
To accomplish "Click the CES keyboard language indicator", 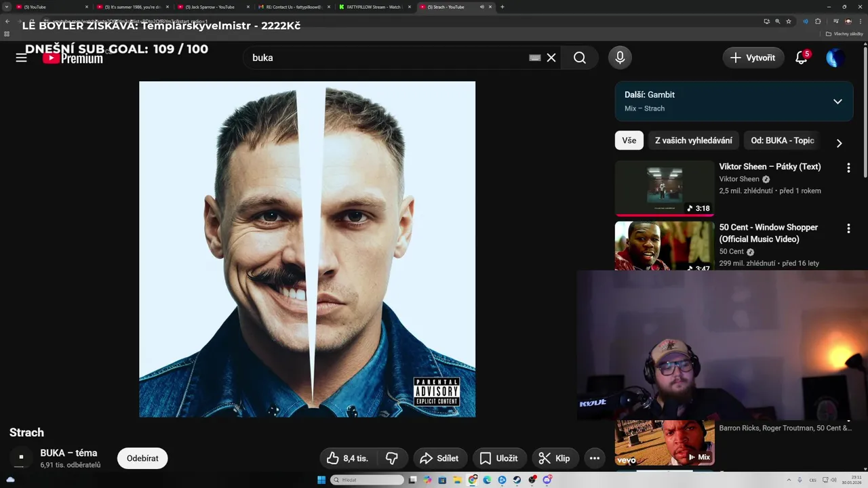I will click(x=812, y=480).
